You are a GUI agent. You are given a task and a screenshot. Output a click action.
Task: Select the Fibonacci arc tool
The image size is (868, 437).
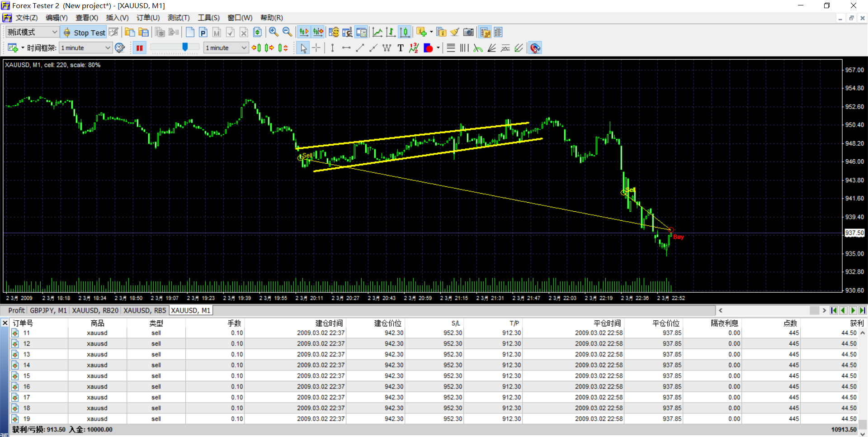click(478, 48)
